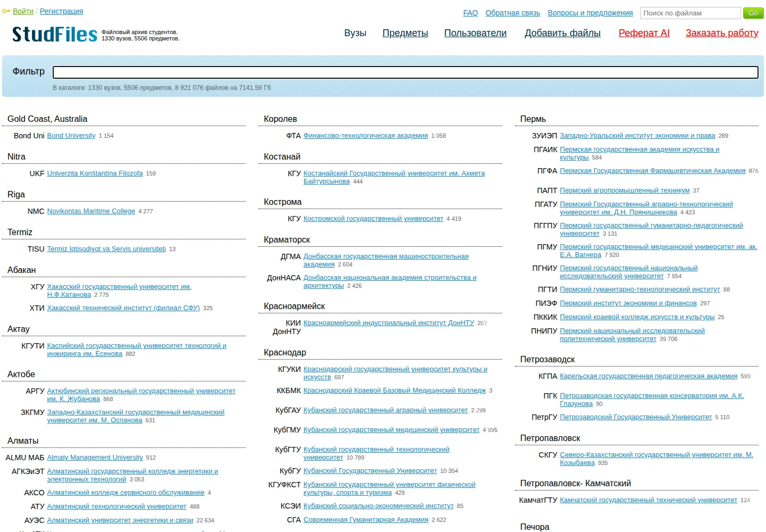Viewport: 766px width, 532px height.
Task: Open Костромской государственный университет link
Action: [373, 219]
